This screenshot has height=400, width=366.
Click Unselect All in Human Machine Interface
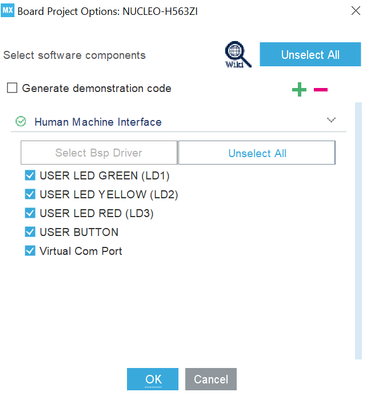pyautogui.click(x=257, y=153)
